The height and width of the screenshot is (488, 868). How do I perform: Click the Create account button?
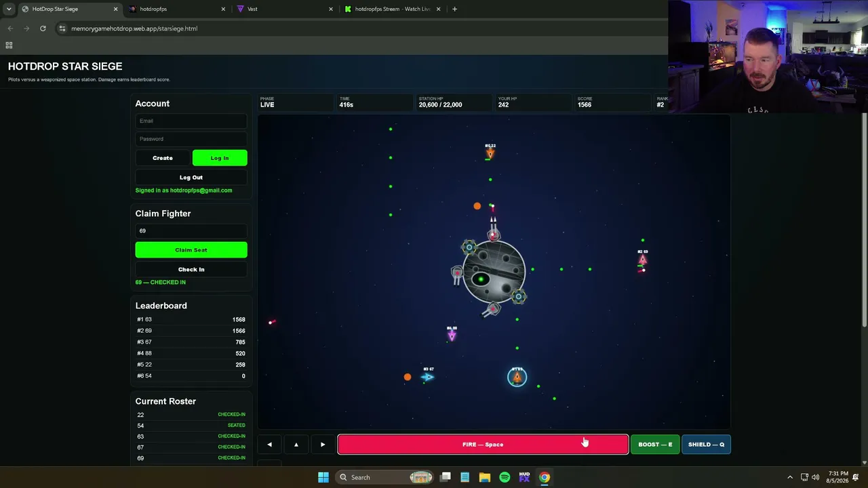(163, 158)
